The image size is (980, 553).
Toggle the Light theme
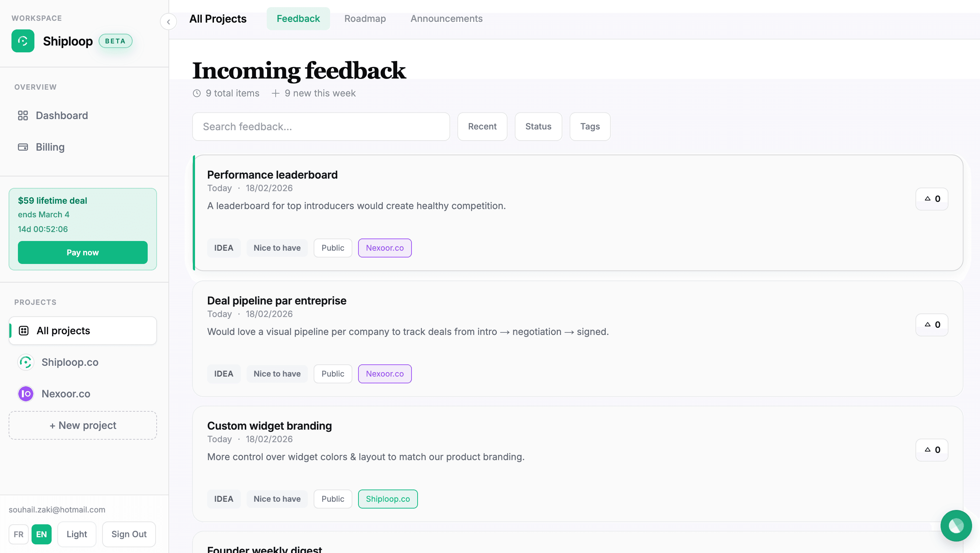(76, 534)
